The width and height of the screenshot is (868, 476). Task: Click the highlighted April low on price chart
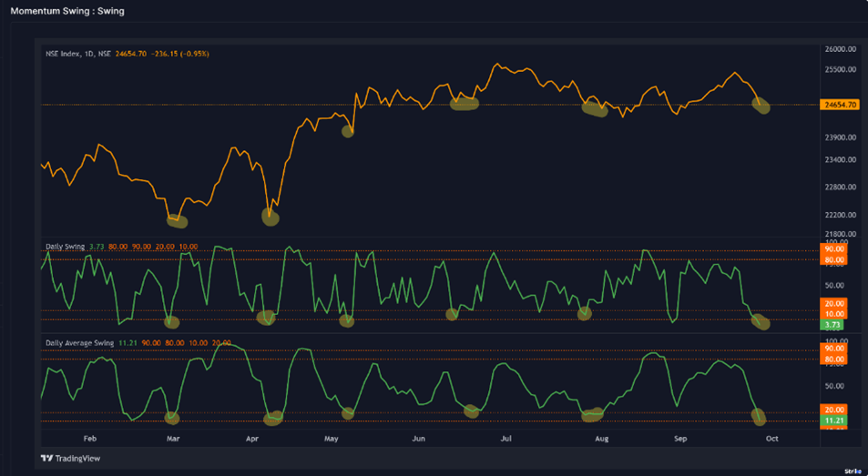271,217
